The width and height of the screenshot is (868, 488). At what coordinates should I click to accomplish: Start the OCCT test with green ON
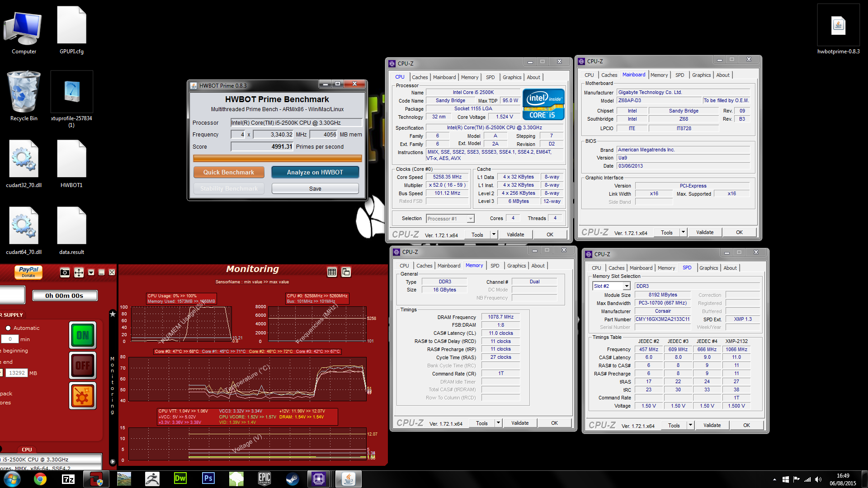83,335
